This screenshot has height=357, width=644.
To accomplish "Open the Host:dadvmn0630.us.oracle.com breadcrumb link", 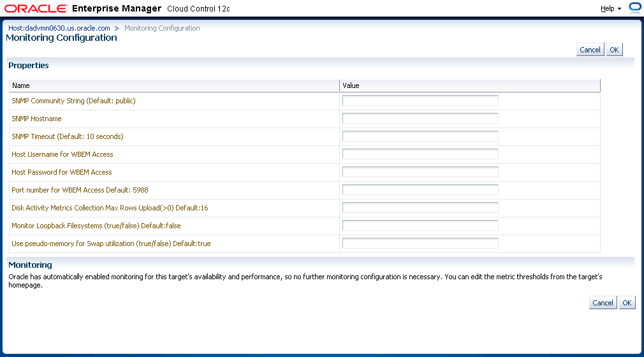I will 59,28.
